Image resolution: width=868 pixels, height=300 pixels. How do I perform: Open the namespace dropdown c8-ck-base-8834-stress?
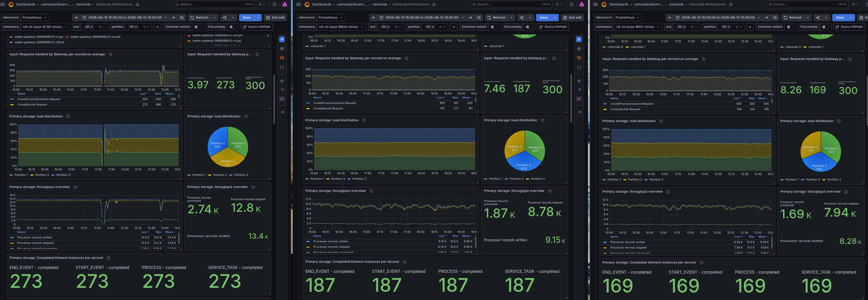coord(341,27)
